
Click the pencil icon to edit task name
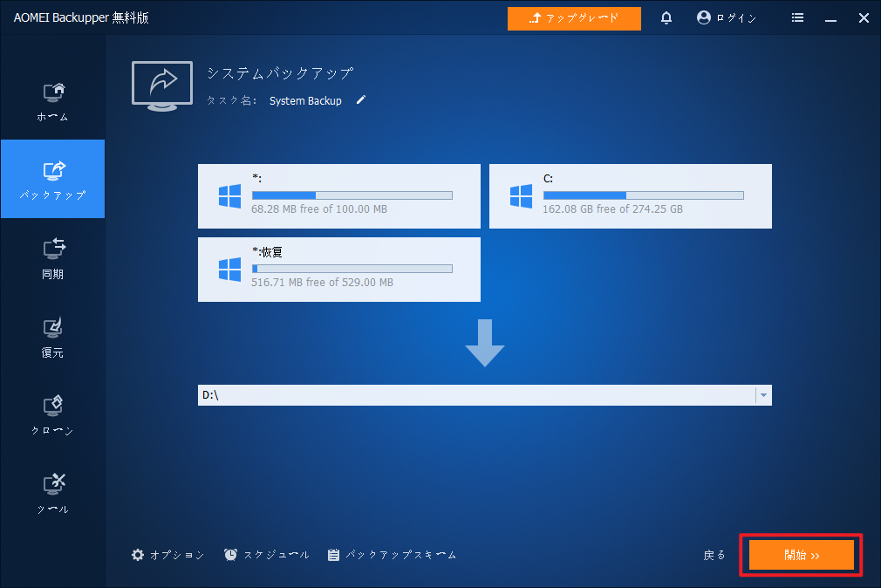(x=361, y=100)
